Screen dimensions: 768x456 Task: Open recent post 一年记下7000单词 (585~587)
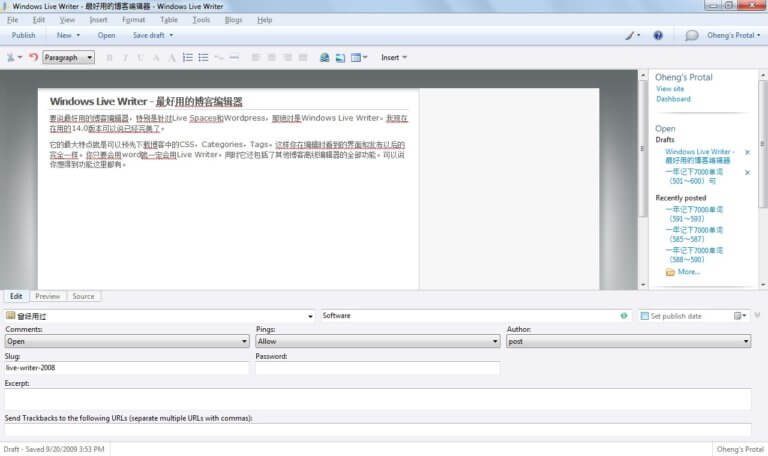click(694, 234)
